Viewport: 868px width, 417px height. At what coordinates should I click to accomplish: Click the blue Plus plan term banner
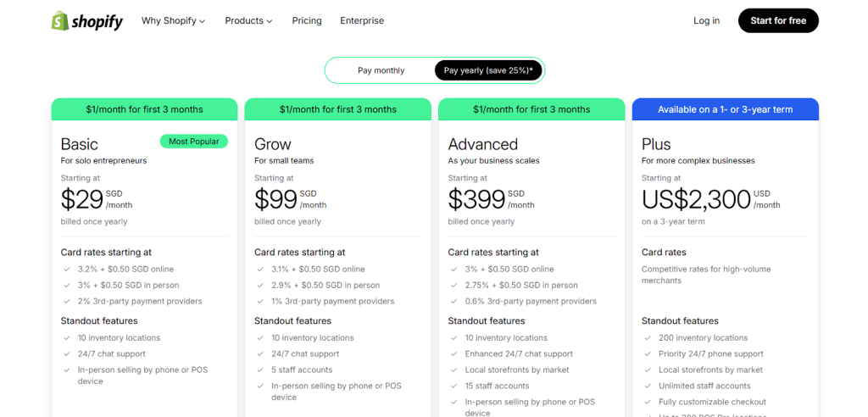[x=725, y=109]
